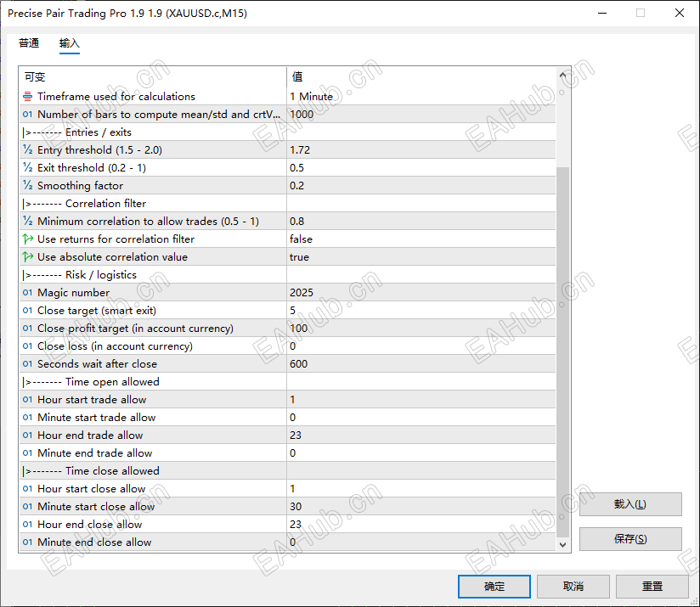
Task: Edit the Close target (smart exit) value 5
Action: pyautogui.click(x=421, y=311)
